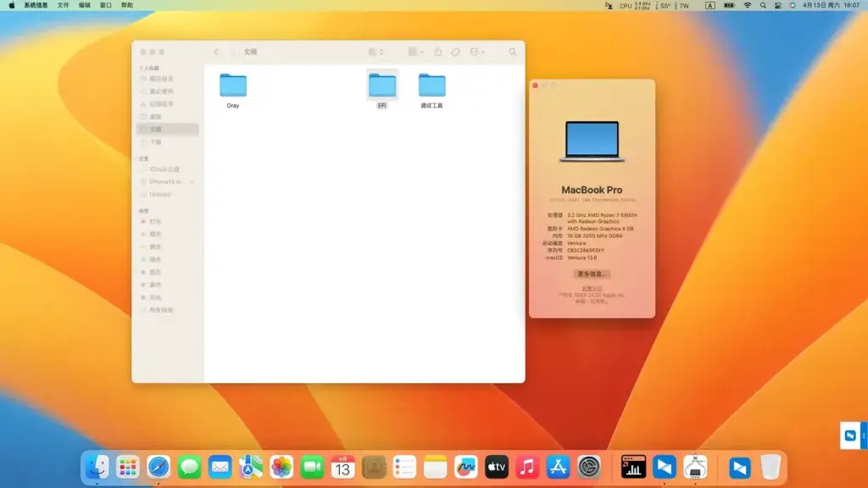Eject the iPhone13 device in the sidebar
The image size is (868, 488).
point(192,182)
